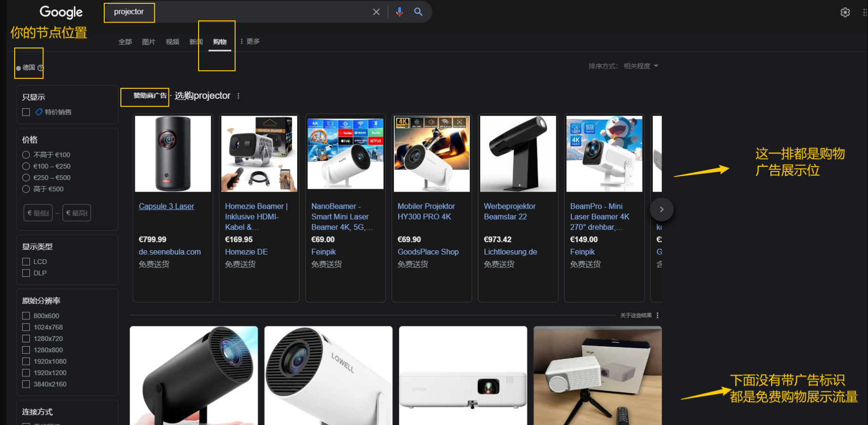Open the 相关程度 sort dropdown

640,66
